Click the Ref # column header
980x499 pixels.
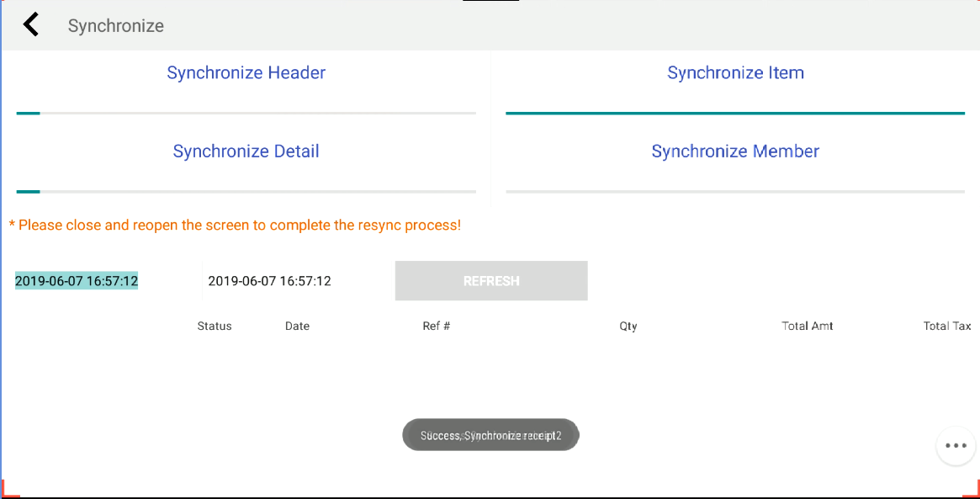point(436,326)
